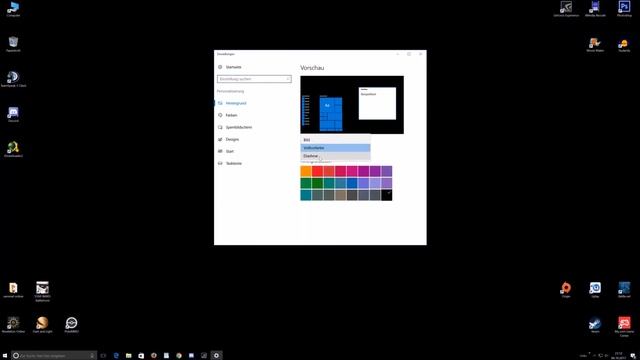Open the Computer desktop icon
The height and width of the screenshot is (360, 640).
pos(13,9)
